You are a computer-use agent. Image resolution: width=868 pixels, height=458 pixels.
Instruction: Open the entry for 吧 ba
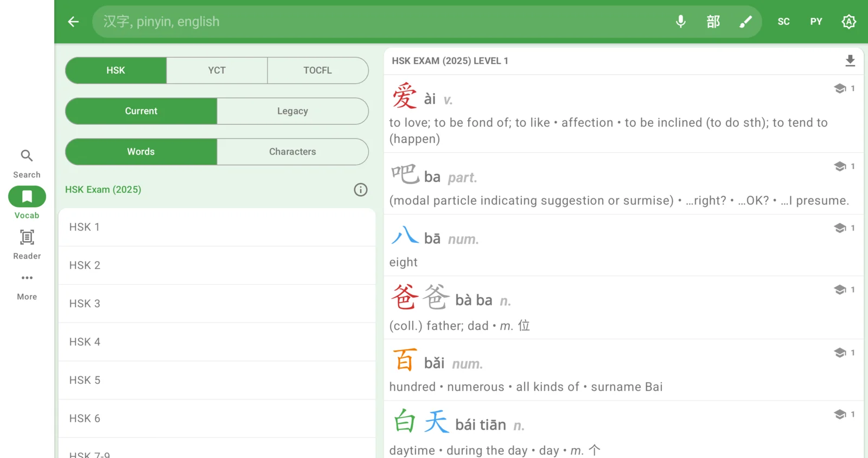point(623,184)
